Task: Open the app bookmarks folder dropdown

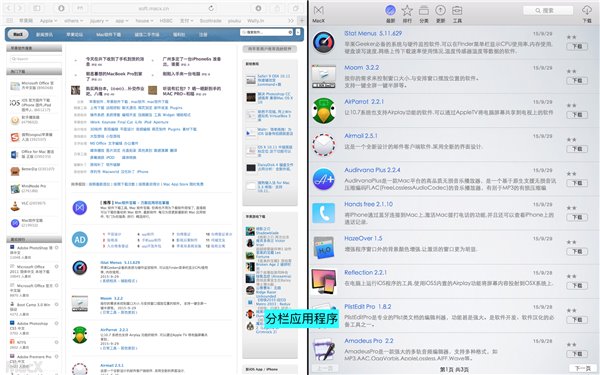Action: point(122,21)
